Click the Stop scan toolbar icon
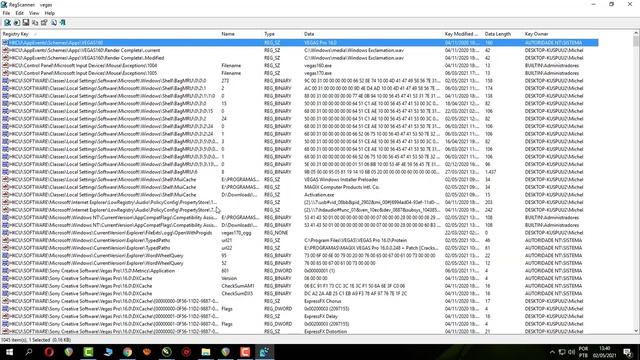This screenshot has height=360, width=640. pyautogui.click(x=17, y=23)
